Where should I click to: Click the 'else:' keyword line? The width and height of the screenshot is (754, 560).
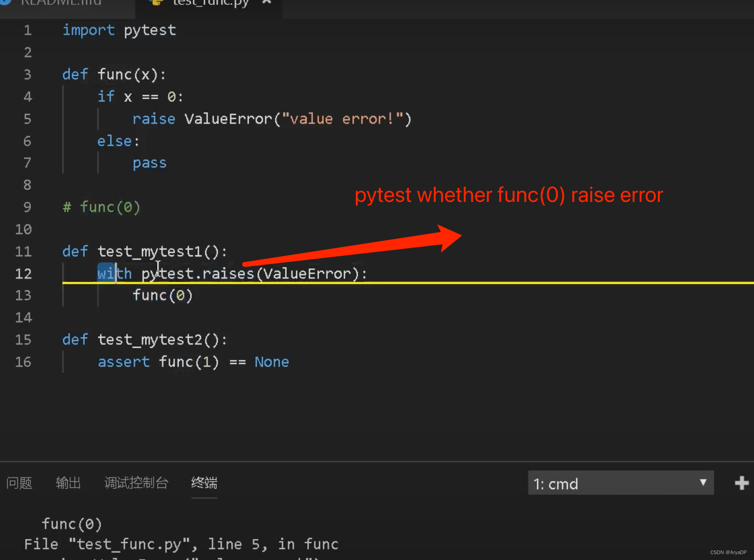[x=118, y=141]
